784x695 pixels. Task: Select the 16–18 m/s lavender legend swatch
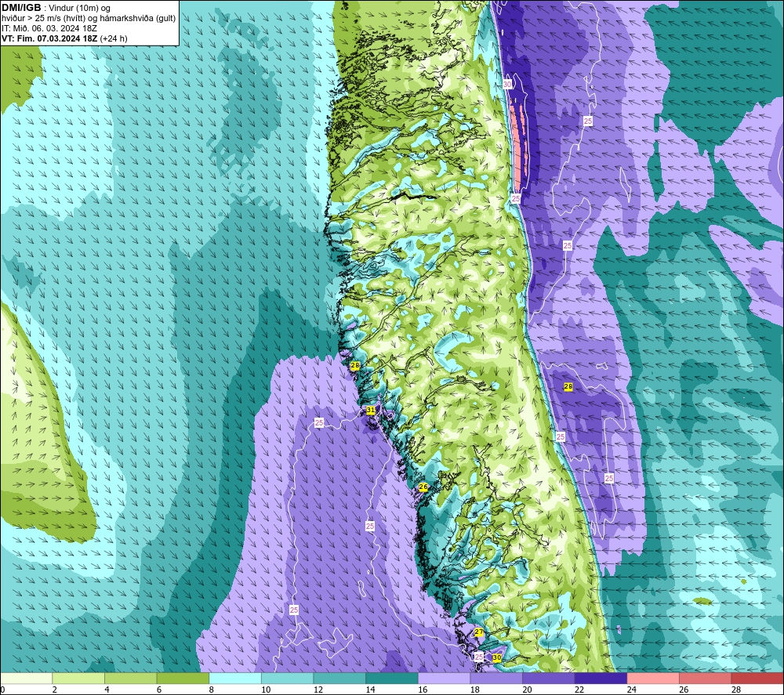444,679
